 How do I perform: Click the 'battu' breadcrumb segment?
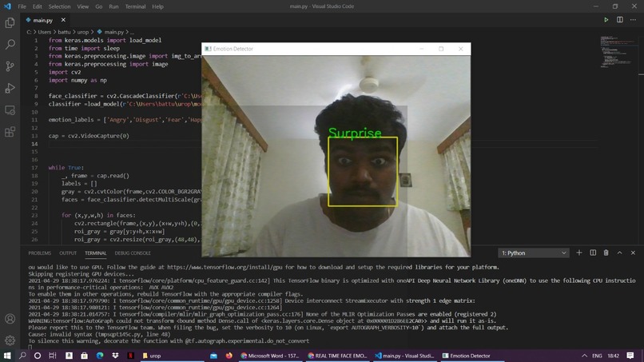[64, 32]
